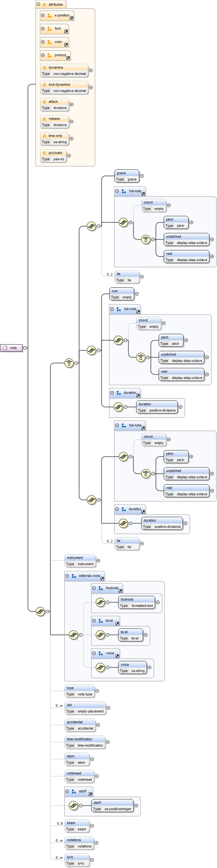
Task: Select the release attribute
Action: point(54,122)
